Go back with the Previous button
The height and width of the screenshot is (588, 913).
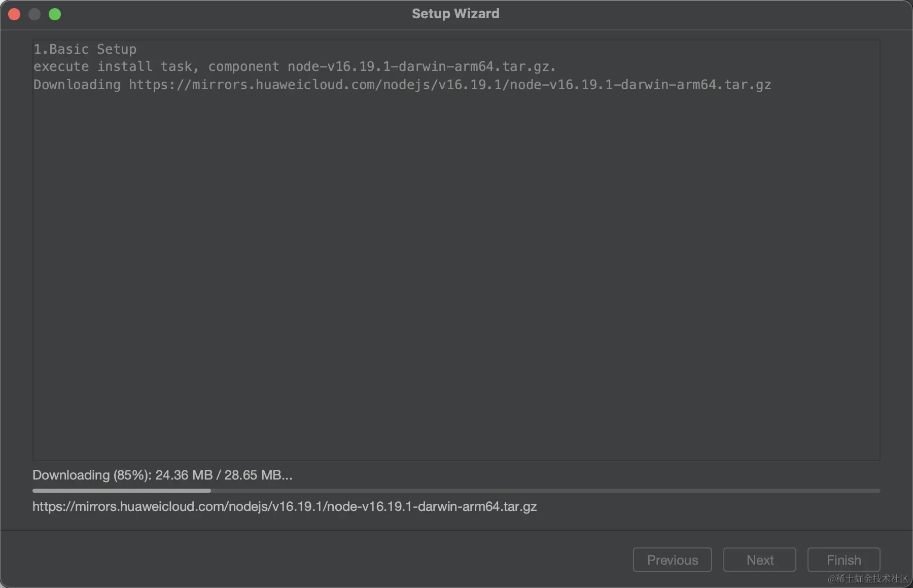pos(672,560)
